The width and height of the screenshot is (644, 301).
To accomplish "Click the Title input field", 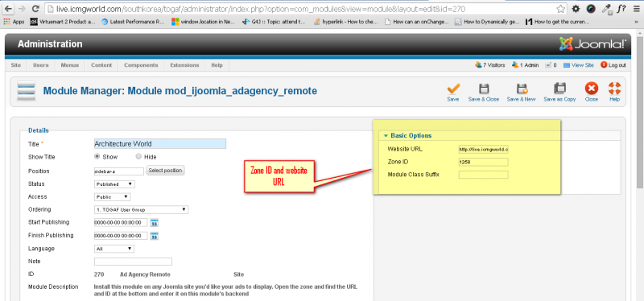I will [x=160, y=144].
